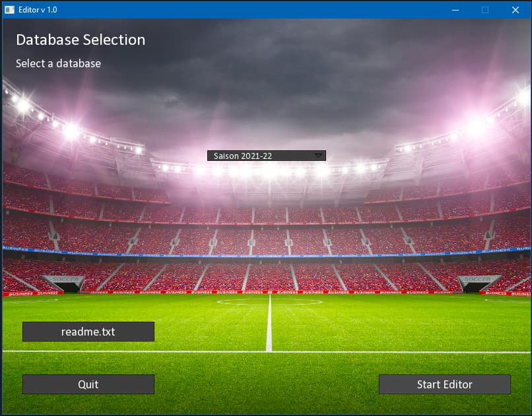The image size is (532, 416).
Task: Start the Editor
Action: click(x=444, y=384)
